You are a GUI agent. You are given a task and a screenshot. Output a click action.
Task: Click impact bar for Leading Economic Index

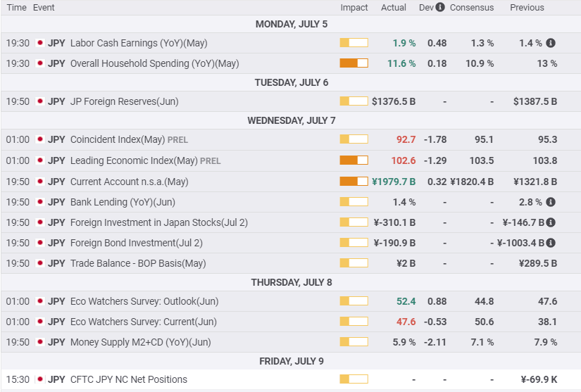coord(354,160)
